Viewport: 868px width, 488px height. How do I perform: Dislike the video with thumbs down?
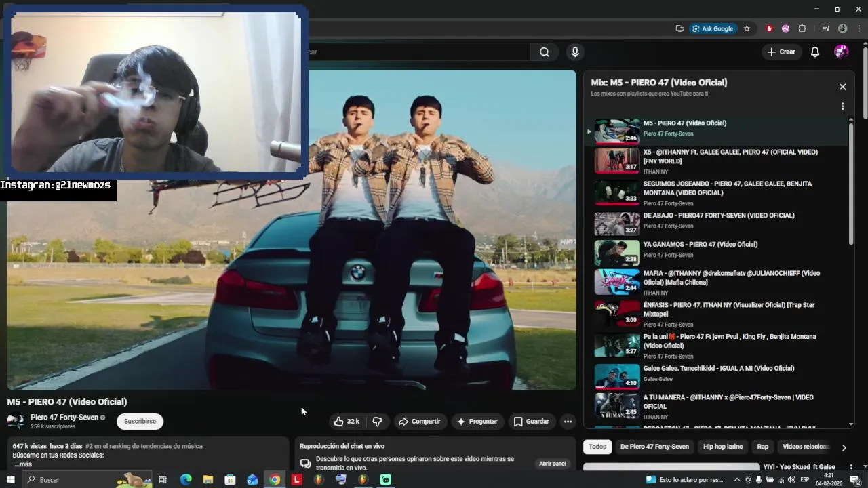click(377, 422)
